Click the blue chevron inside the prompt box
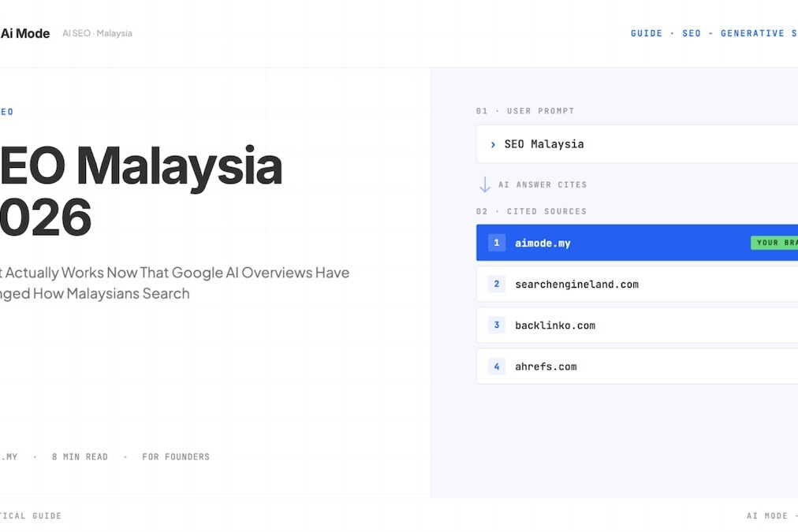Screen dimensions: 798x532 coord(493,144)
